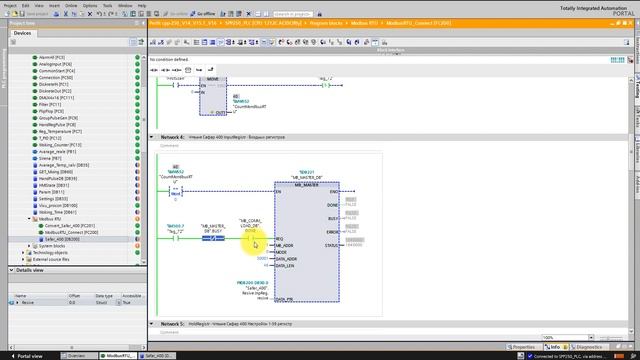Click the MB_COMM_LOAD_DB DONE contact
Image resolution: width=640 pixels, height=360 pixels.
pos(252,238)
